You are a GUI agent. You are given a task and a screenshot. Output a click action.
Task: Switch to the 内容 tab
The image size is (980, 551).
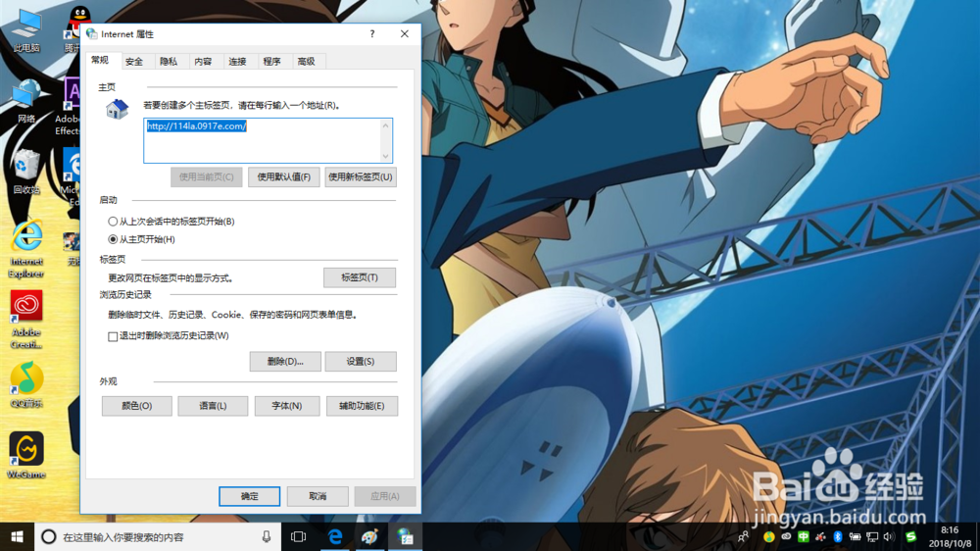coord(203,62)
